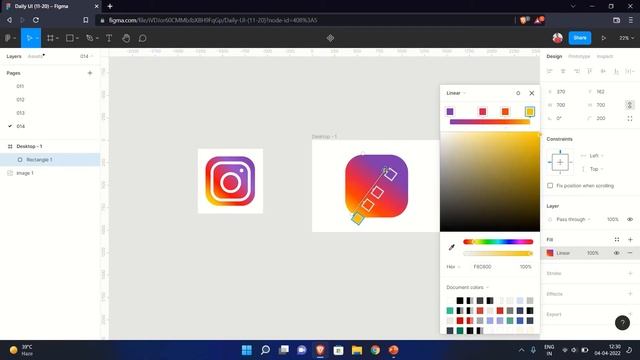
Task: Click the Hex color value field
Action: [482, 267]
